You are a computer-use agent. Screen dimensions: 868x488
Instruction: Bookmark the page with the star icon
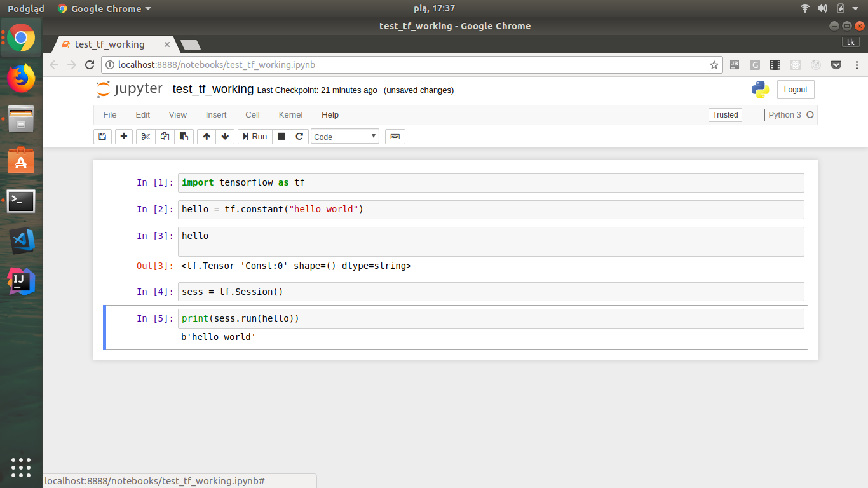(x=714, y=64)
